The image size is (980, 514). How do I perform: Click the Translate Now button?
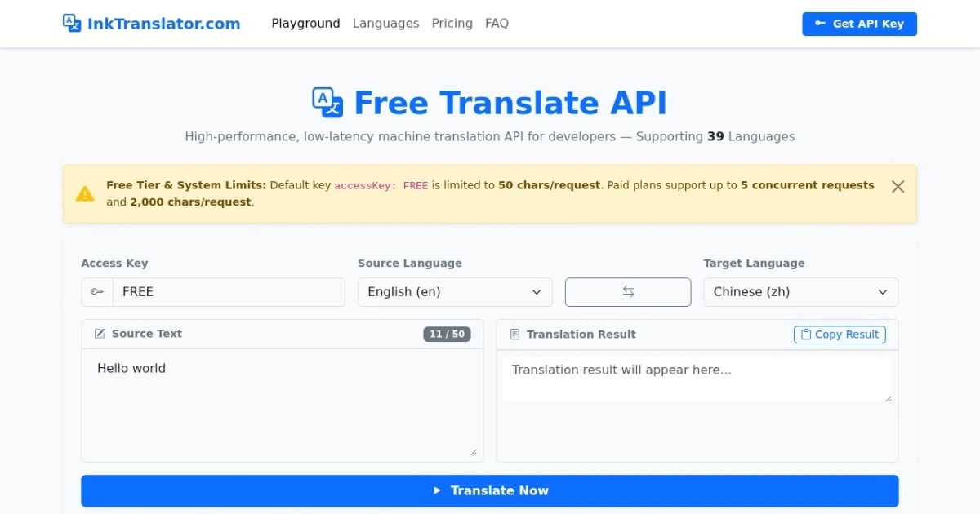[490, 491]
